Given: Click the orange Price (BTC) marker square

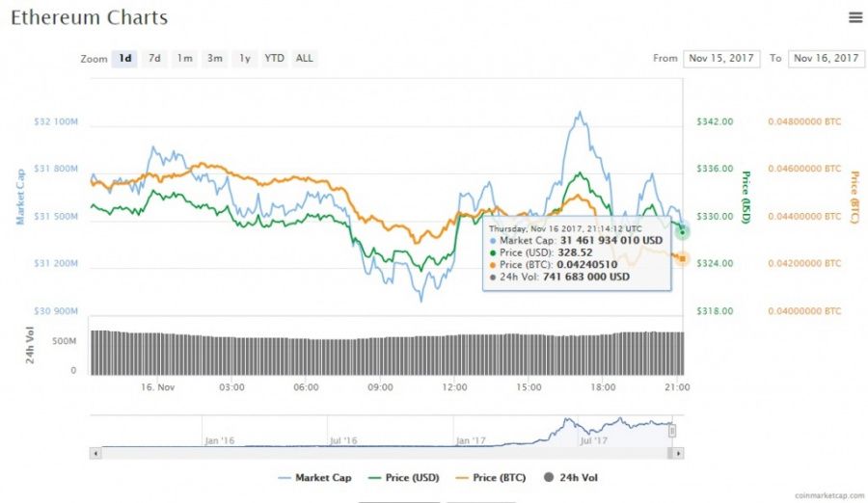Looking at the screenshot, I should pyautogui.click(x=683, y=258).
